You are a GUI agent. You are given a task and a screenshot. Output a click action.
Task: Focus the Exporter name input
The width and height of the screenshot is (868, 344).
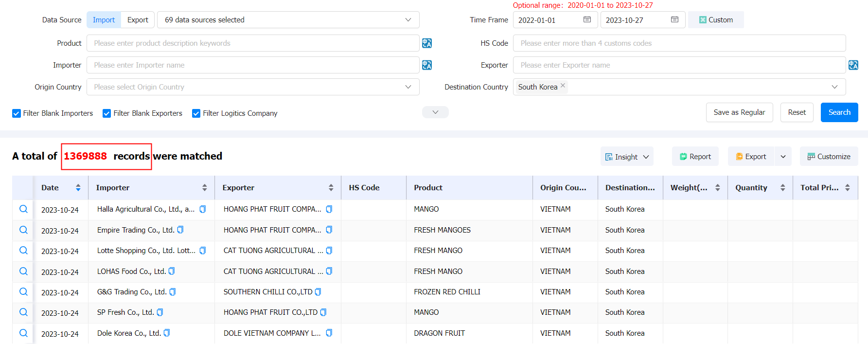pyautogui.click(x=679, y=65)
